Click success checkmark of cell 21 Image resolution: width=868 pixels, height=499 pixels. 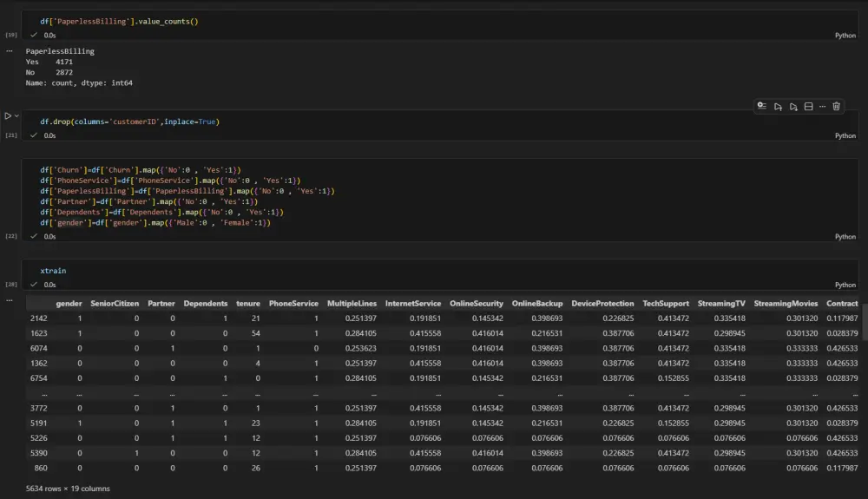[x=34, y=135]
